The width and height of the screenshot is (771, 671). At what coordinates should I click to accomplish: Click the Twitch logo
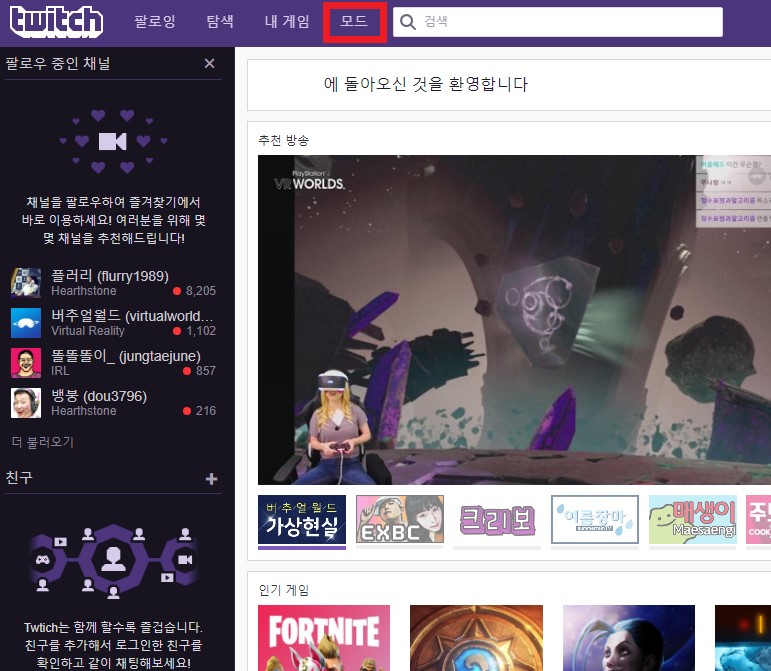point(57,22)
